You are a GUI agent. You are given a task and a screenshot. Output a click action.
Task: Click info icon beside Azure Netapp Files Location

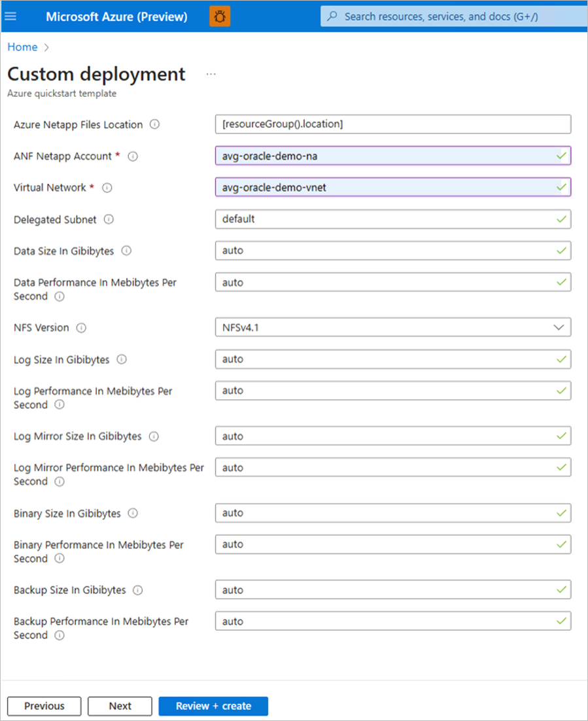(154, 124)
